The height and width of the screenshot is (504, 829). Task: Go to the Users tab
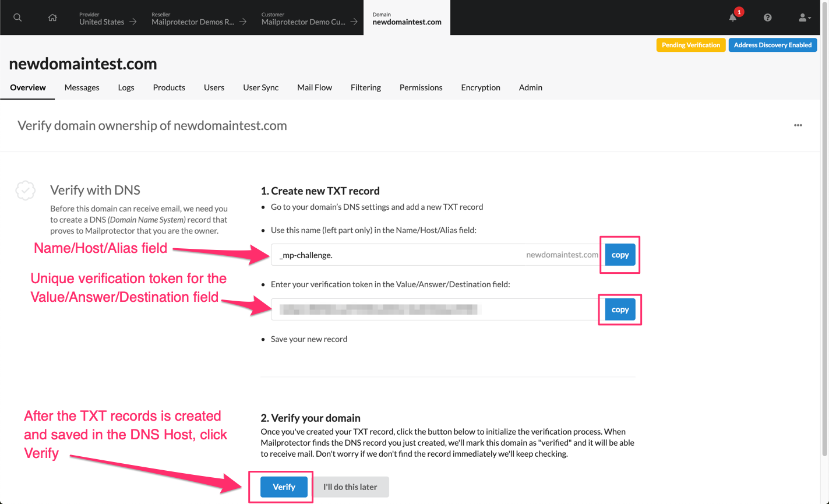(x=214, y=87)
